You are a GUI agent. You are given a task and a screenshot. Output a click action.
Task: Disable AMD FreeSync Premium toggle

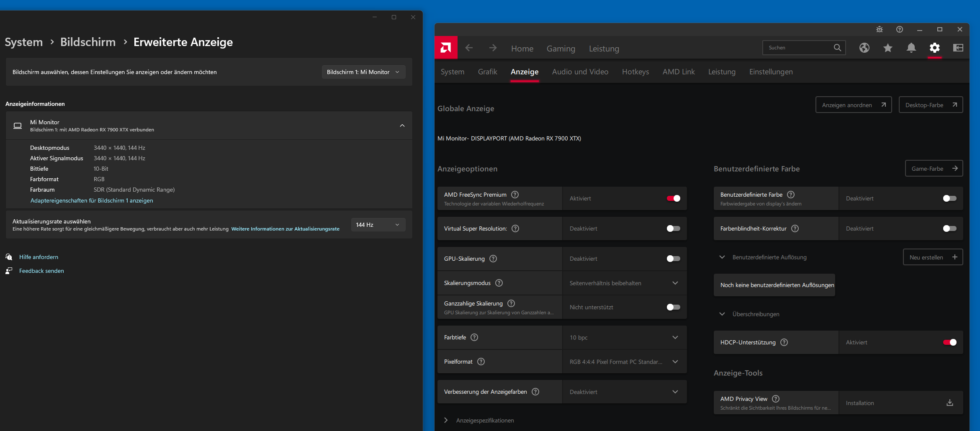click(673, 198)
